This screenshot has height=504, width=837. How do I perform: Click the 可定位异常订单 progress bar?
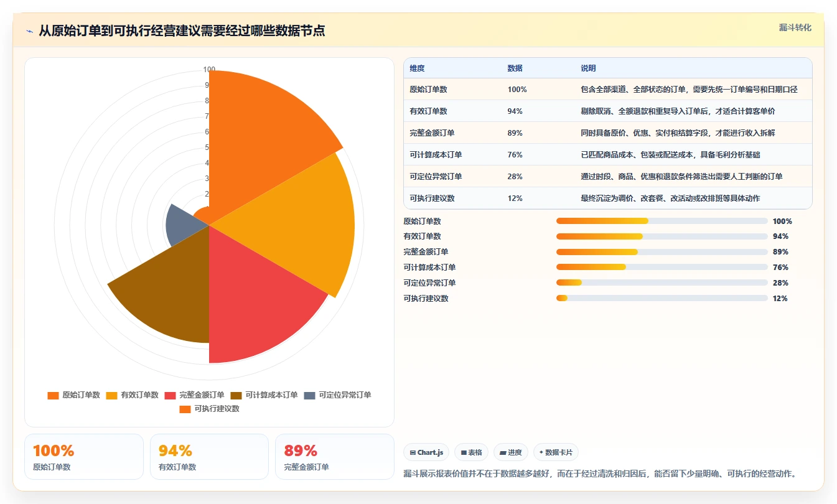662,283
